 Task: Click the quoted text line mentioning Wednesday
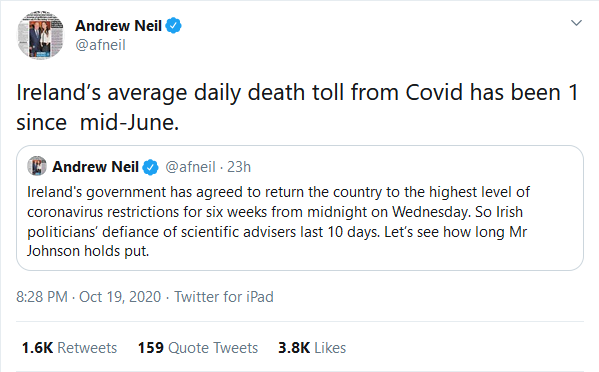tap(274, 212)
